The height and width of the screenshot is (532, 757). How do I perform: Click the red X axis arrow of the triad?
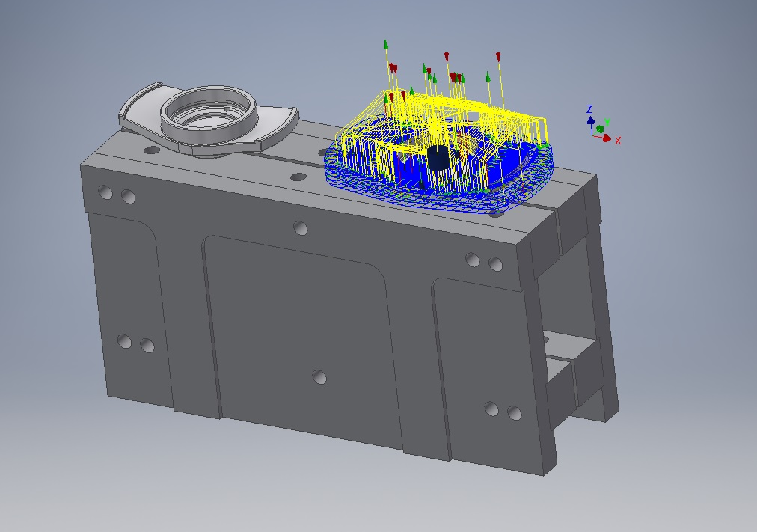(606, 138)
